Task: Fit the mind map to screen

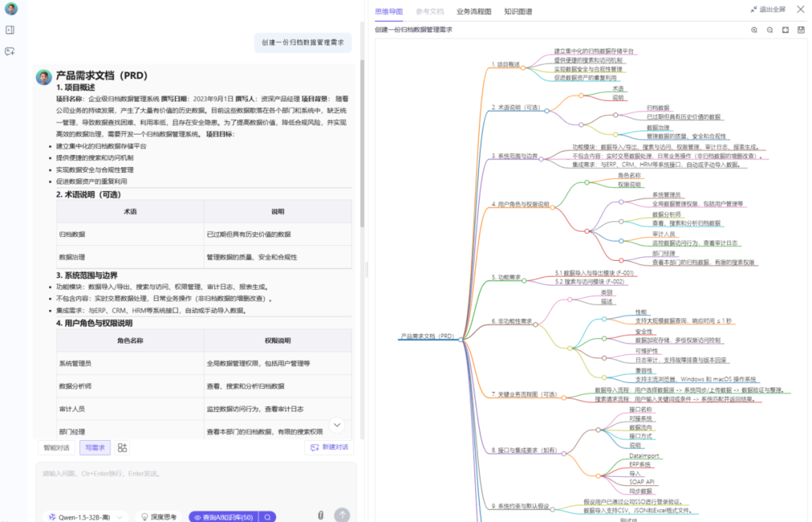Action: point(785,30)
